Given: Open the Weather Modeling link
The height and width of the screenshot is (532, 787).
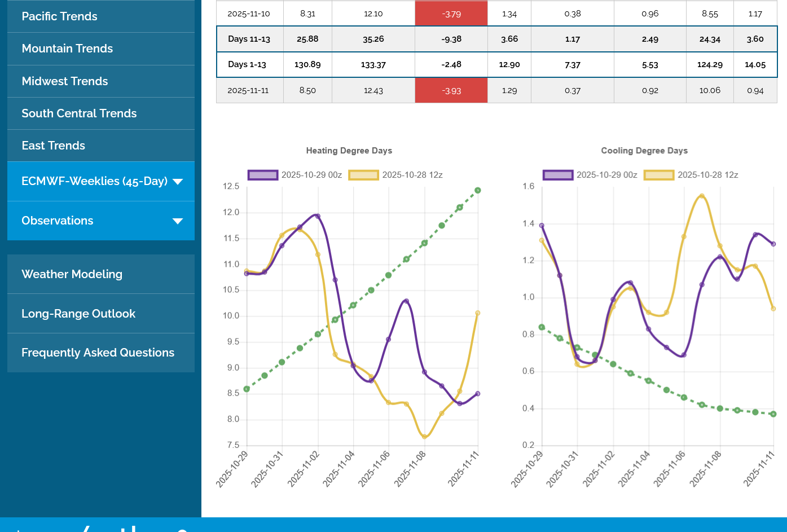Looking at the screenshot, I should coord(72,274).
